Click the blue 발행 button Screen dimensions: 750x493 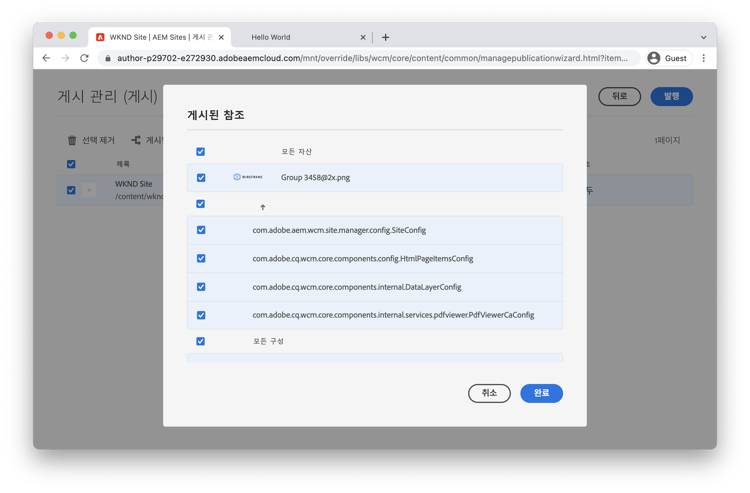(x=672, y=96)
